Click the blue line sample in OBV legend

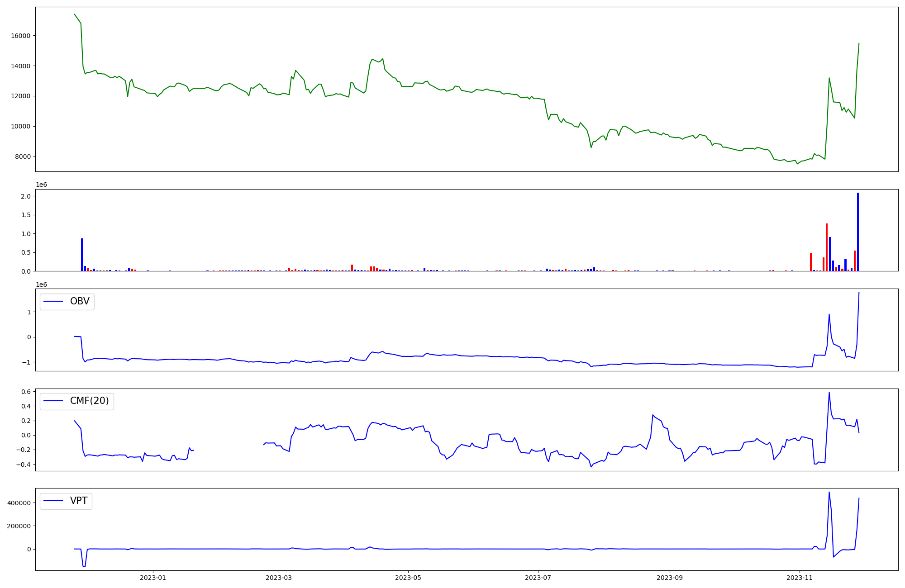click(53, 301)
